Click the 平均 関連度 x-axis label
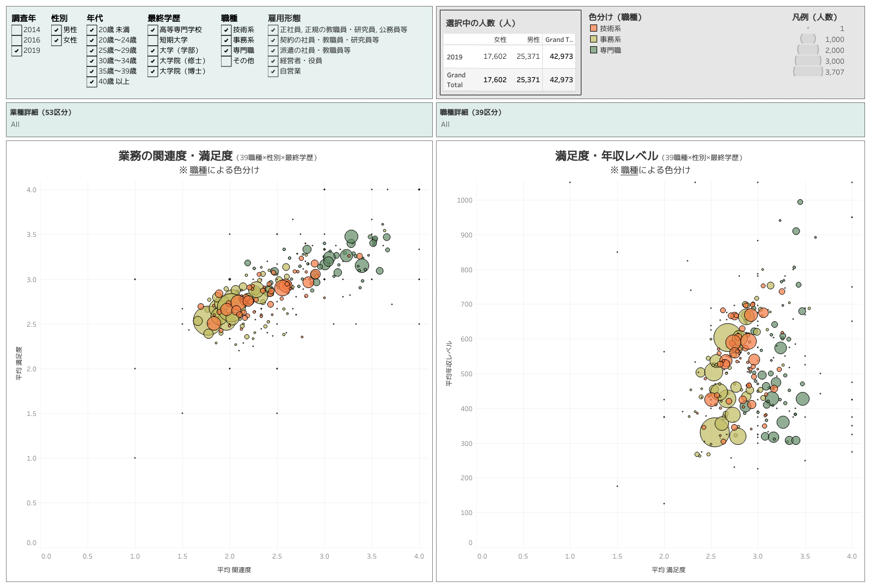The width and height of the screenshot is (871, 588). (234, 570)
